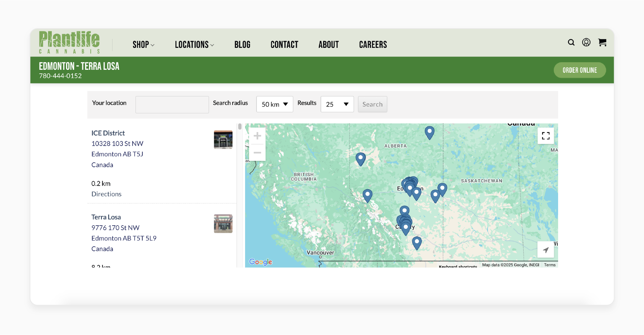The width and height of the screenshot is (644, 335).
Task: Open the site search magnifier icon
Action: [x=571, y=42]
